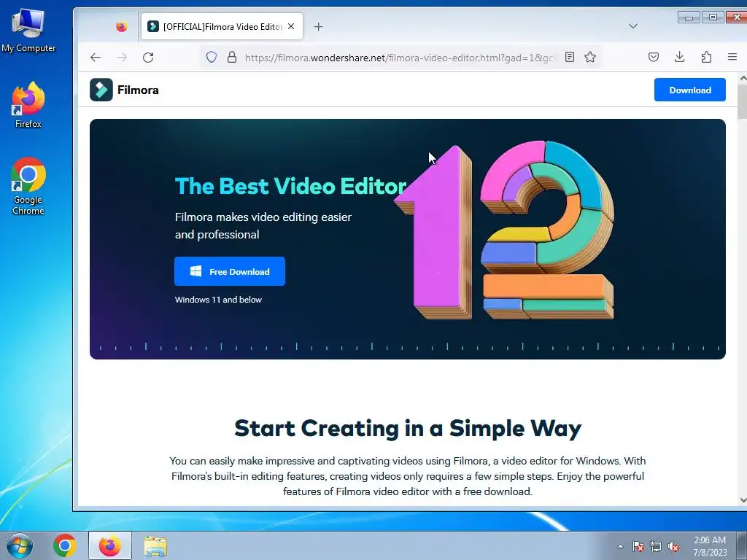Open a new tab with plus button
Screen dimensions: 747x560
coord(319,27)
